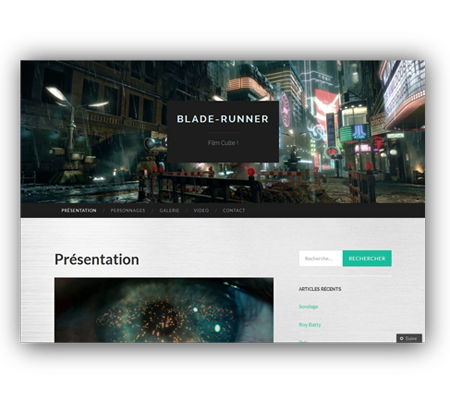450x399 pixels.
Task: Click the dark title box in header
Action: coord(223,132)
